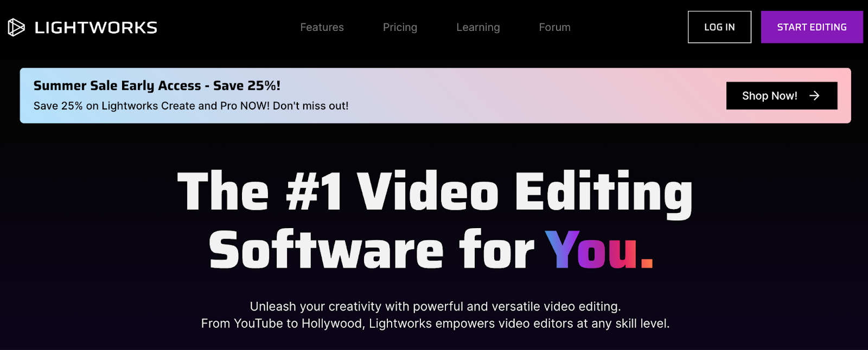The width and height of the screenshot is (868, 350).
Task: Visit the Forum link
Action: coord(554,27)
